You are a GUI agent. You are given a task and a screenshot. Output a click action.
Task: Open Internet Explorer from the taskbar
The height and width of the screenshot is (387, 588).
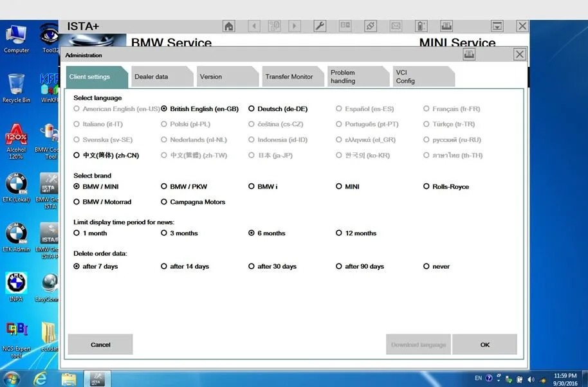pos(40,379)
